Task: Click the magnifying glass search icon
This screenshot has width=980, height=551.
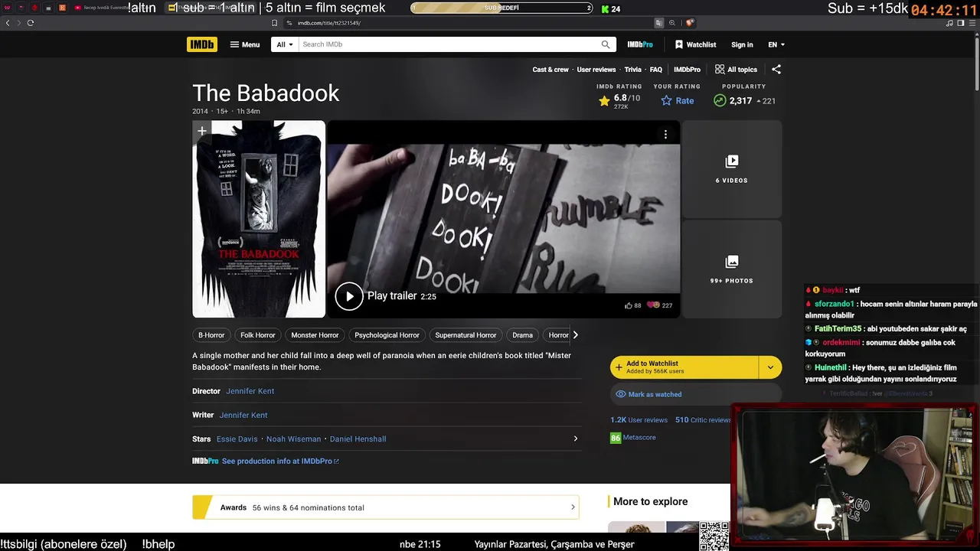Action: pyautogui.click(x=606, y=44)
